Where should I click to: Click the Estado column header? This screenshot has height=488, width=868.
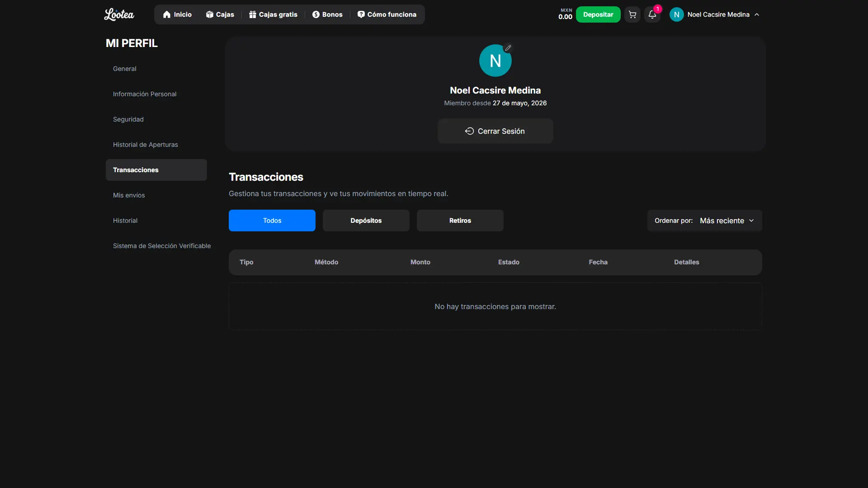[509, 262]
